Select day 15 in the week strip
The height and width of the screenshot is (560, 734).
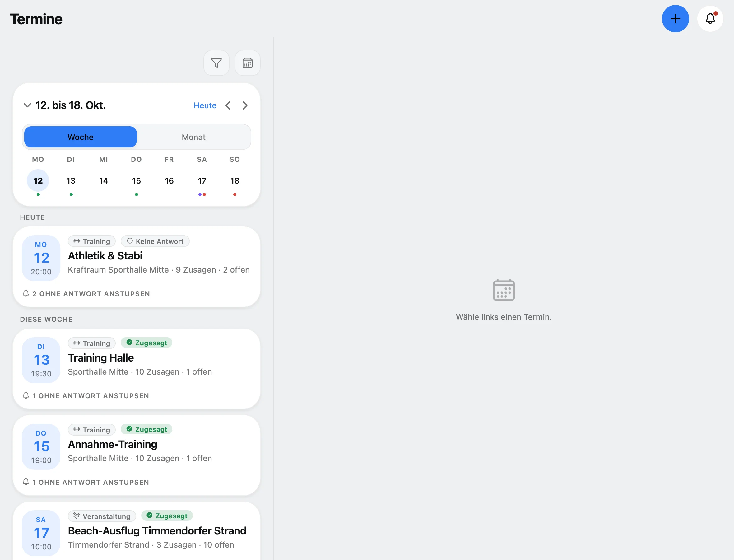click(x=136, y=181)
